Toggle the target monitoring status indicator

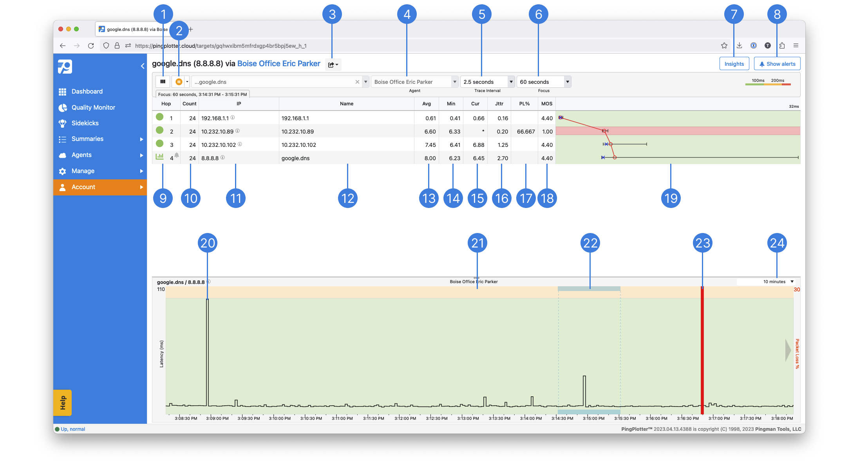click(x=180, y=81)
